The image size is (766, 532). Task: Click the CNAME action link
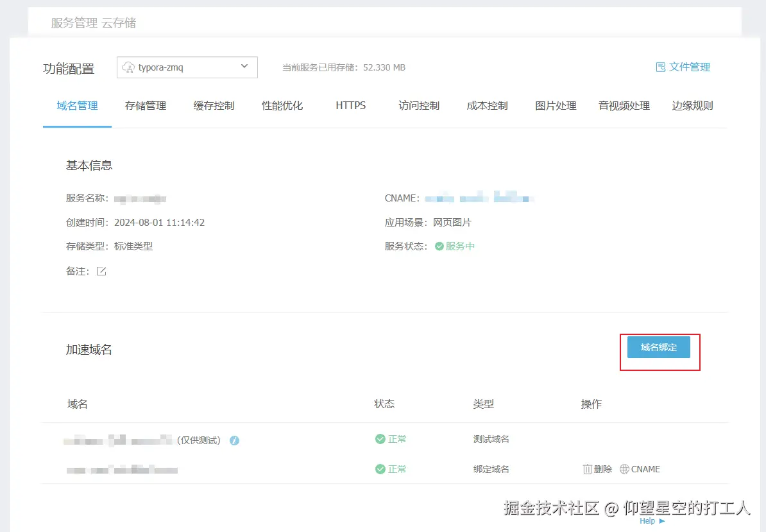(640, 469)
